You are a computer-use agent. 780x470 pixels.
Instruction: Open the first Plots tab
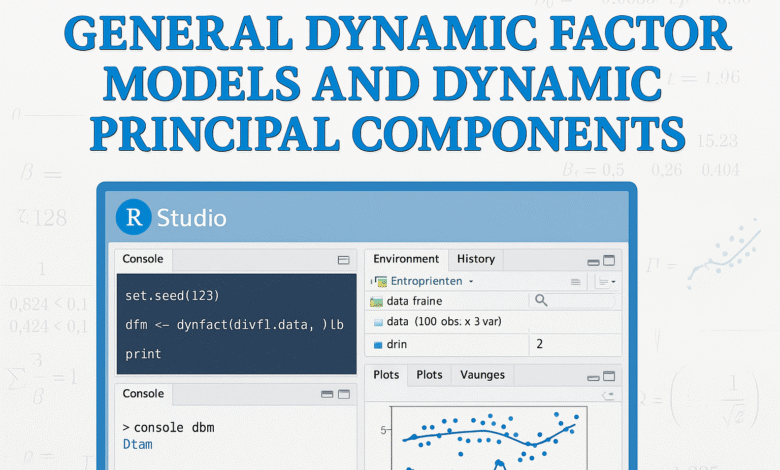coord(386,375)
